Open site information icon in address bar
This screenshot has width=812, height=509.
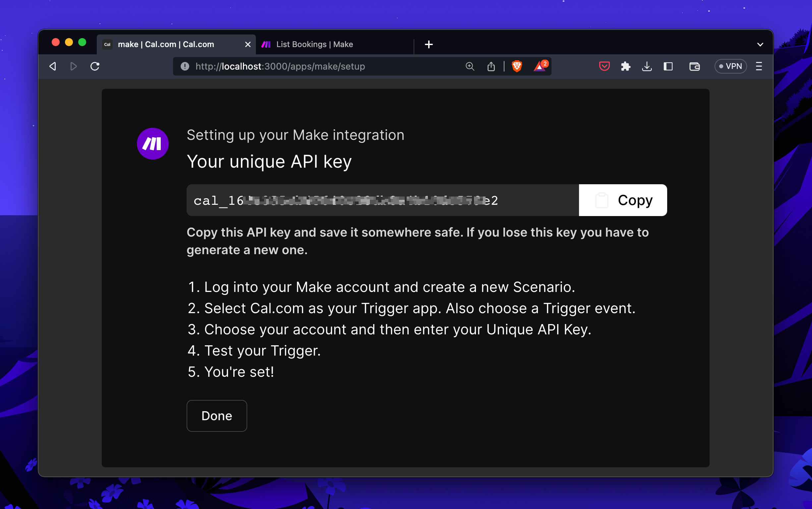click(x=185, y=66)
